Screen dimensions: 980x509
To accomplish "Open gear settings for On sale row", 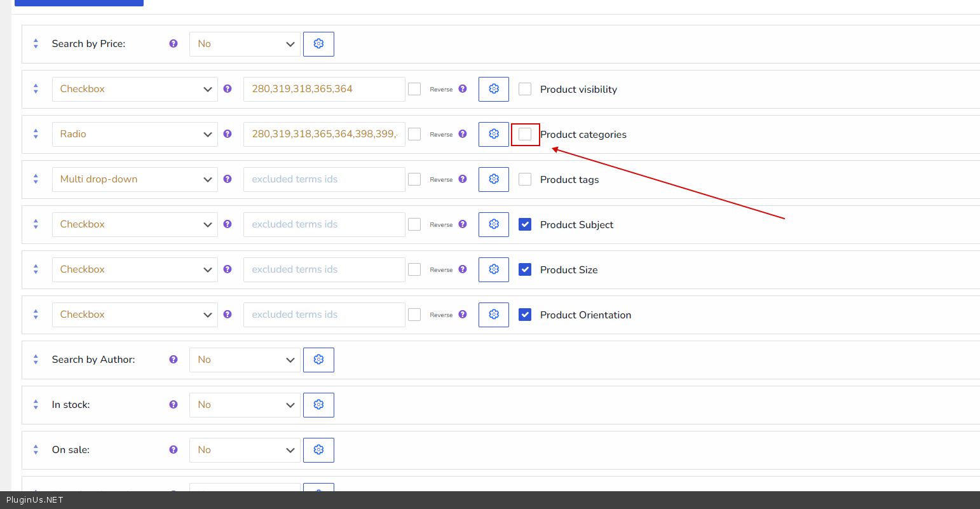I will click(318, 450).
